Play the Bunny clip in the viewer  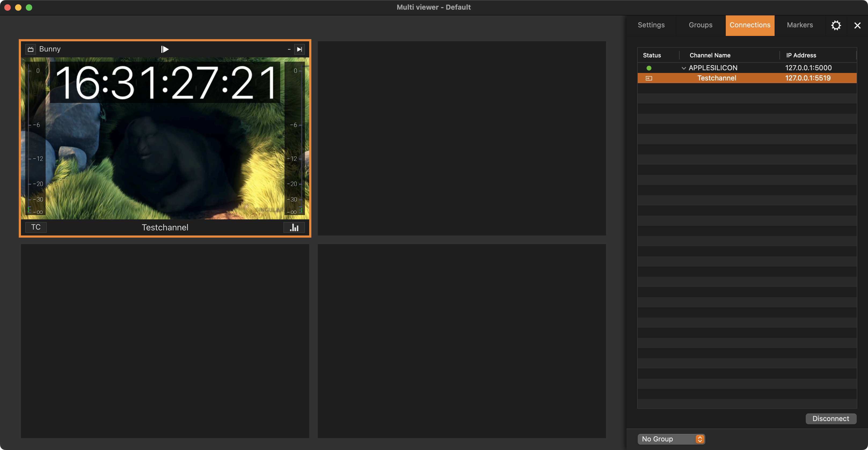(x=165, y=49)
